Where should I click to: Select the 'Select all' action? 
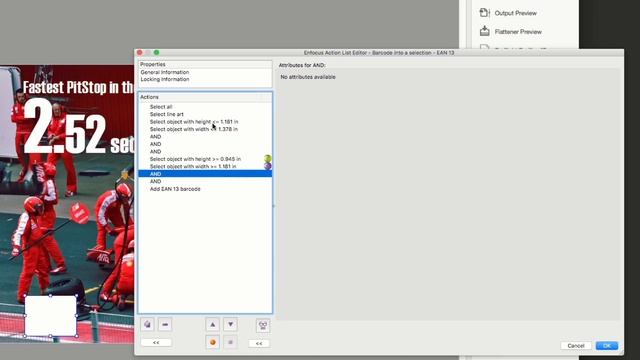point(205,107)
